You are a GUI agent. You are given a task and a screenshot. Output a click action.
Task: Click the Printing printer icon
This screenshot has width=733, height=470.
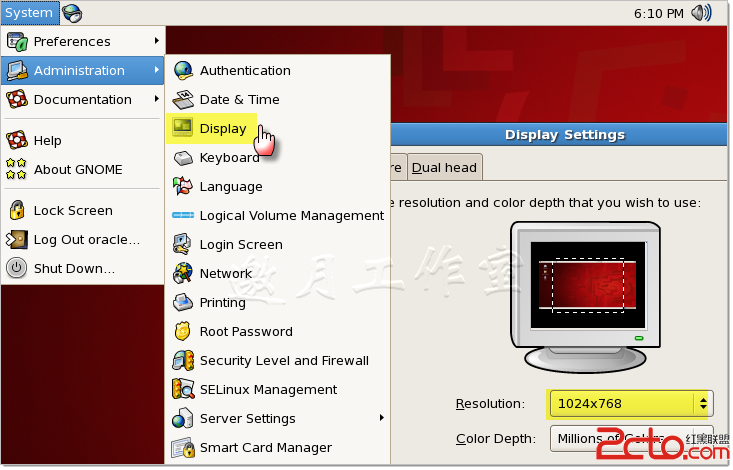tap(183, 303)
